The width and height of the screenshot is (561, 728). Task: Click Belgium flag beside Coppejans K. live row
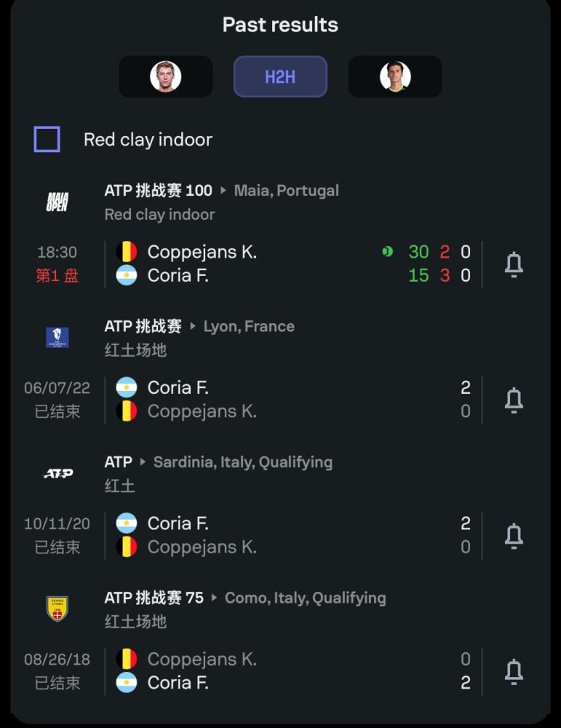point(126,252)
